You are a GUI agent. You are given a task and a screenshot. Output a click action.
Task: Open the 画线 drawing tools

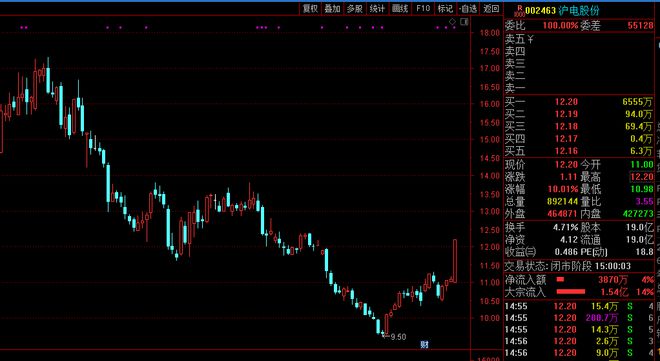(x=400, y=8)
